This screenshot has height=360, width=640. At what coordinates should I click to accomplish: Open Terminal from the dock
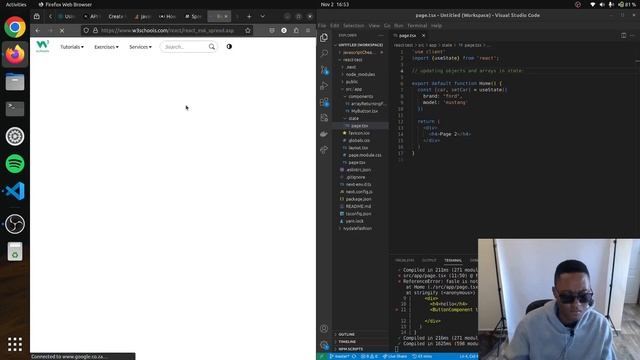point(15,109)
